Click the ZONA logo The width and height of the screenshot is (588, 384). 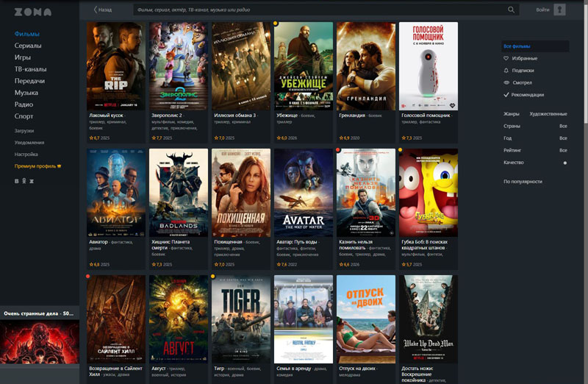tap(32, 12)
